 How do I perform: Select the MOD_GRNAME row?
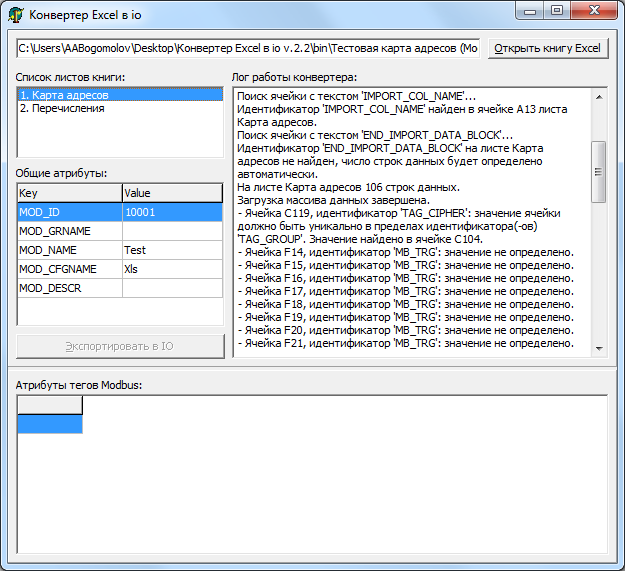click(x=69, y=231)
